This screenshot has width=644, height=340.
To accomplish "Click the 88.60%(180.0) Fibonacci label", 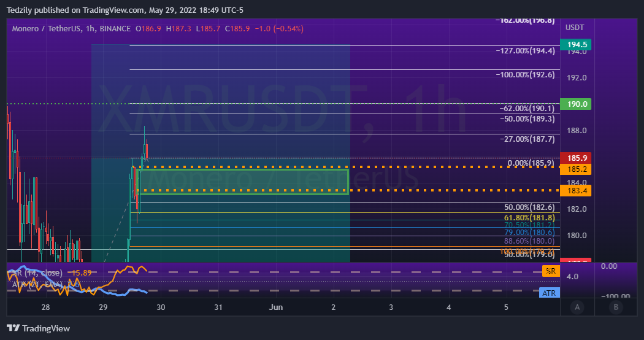I will [x=529, y=241].
